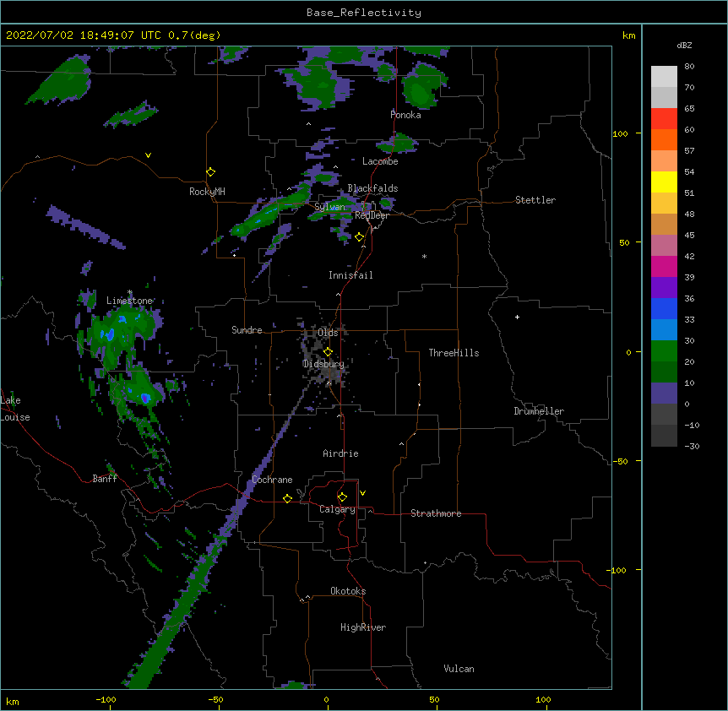Image resolution: width=728 pixels, height=711 pixels.
Task: Click the Ponoka town label
Action: [405, 115]
